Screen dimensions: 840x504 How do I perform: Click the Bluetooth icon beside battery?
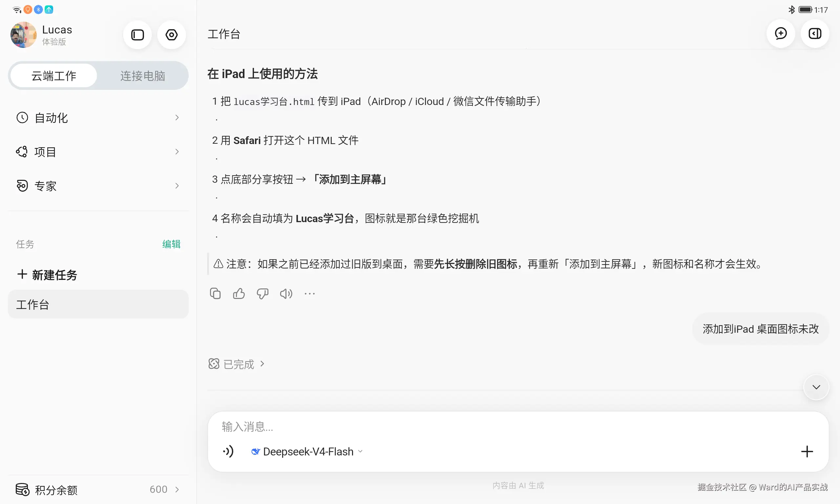(791, 10)
